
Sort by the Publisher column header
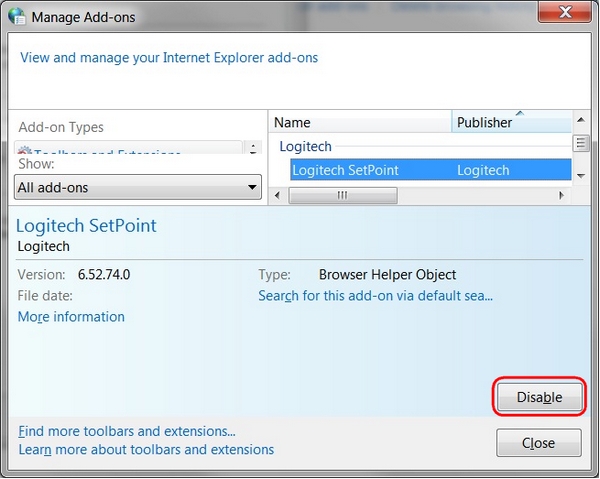point(512,122)
